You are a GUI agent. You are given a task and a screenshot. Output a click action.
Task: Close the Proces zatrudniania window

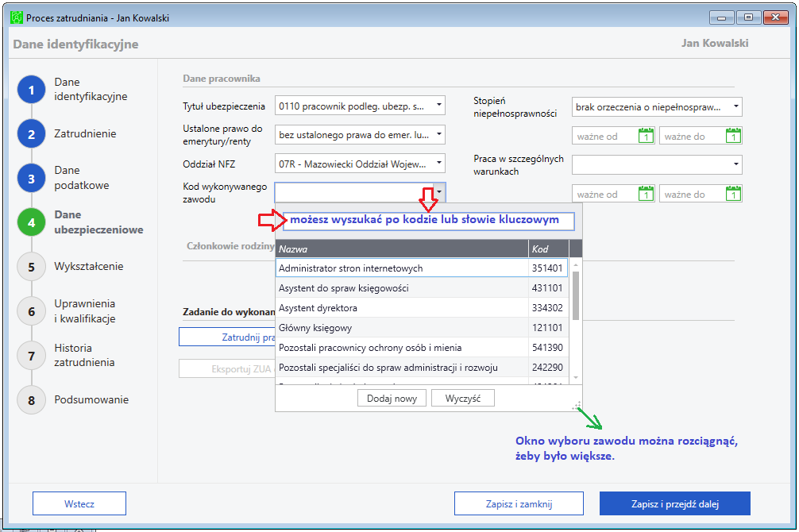[775, 17]
